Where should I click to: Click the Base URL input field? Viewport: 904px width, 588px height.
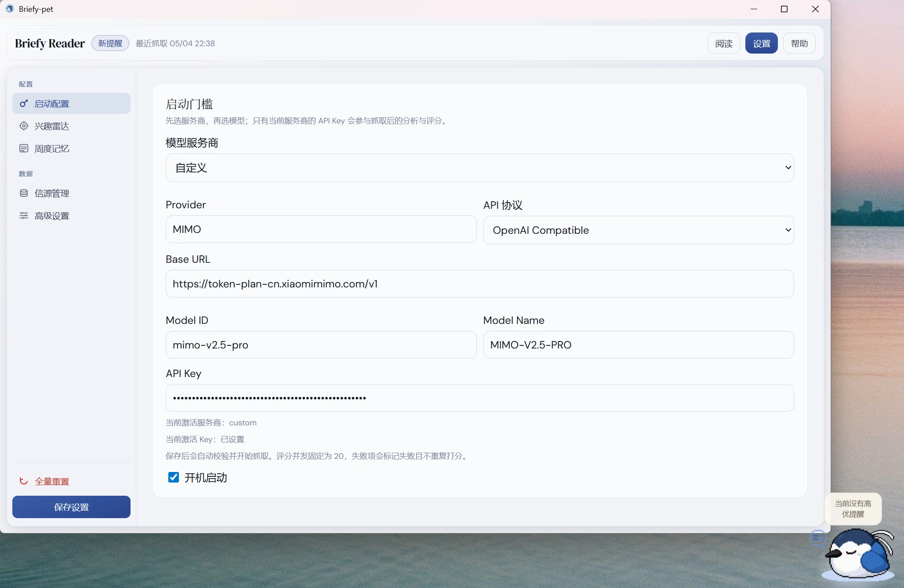tap(479, 283)
